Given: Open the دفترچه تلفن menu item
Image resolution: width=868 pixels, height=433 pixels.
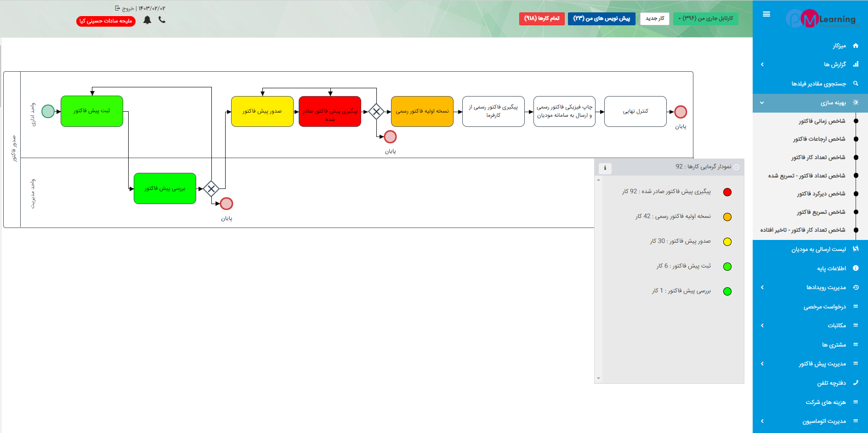Looking at the screenshot, I should click(831, 383).
